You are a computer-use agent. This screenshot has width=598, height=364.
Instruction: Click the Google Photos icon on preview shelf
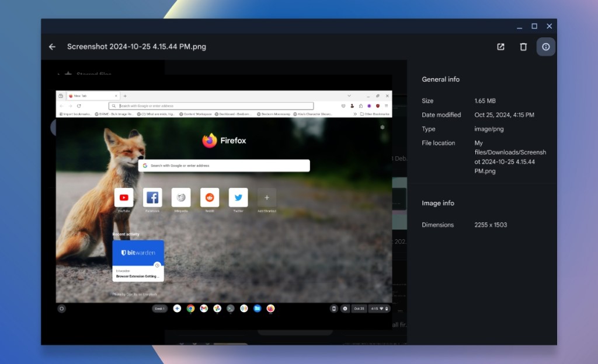click(x=217, y=309)
